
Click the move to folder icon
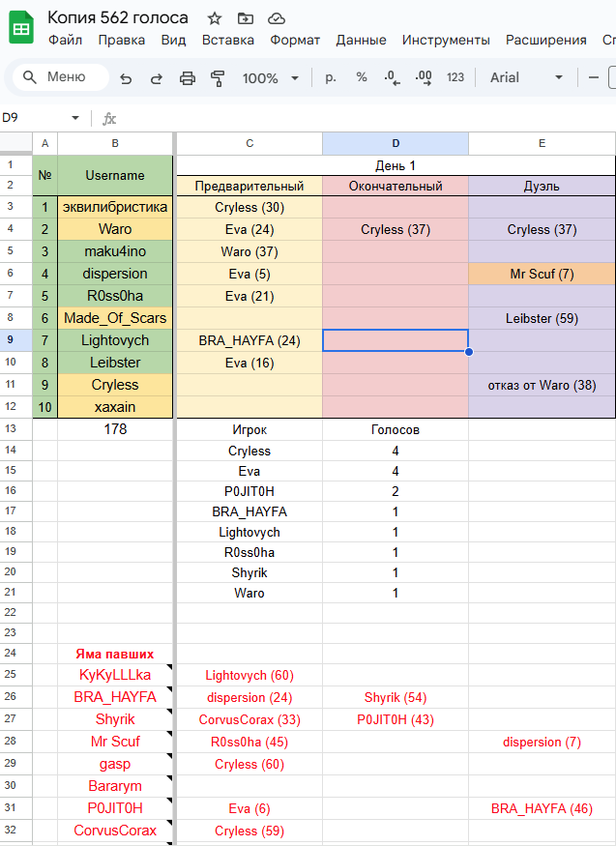tap(246, 18)
